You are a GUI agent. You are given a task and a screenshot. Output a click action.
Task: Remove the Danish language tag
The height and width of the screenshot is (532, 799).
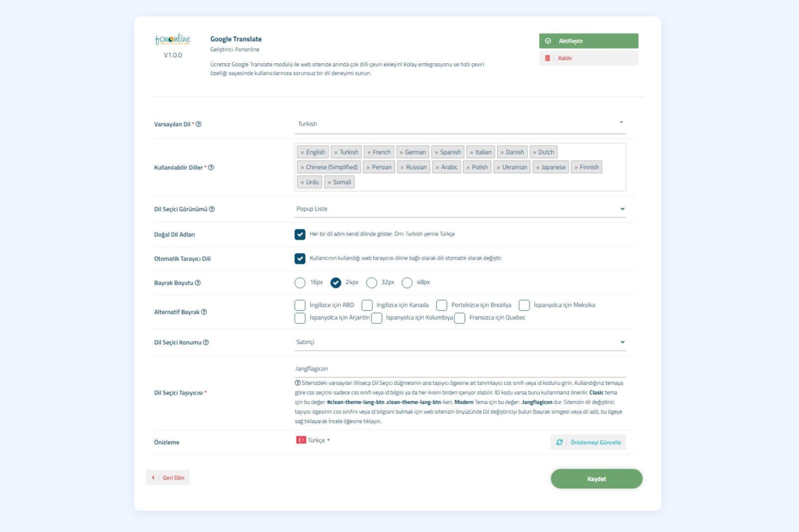pyautogui.click(x=502, y=153)
